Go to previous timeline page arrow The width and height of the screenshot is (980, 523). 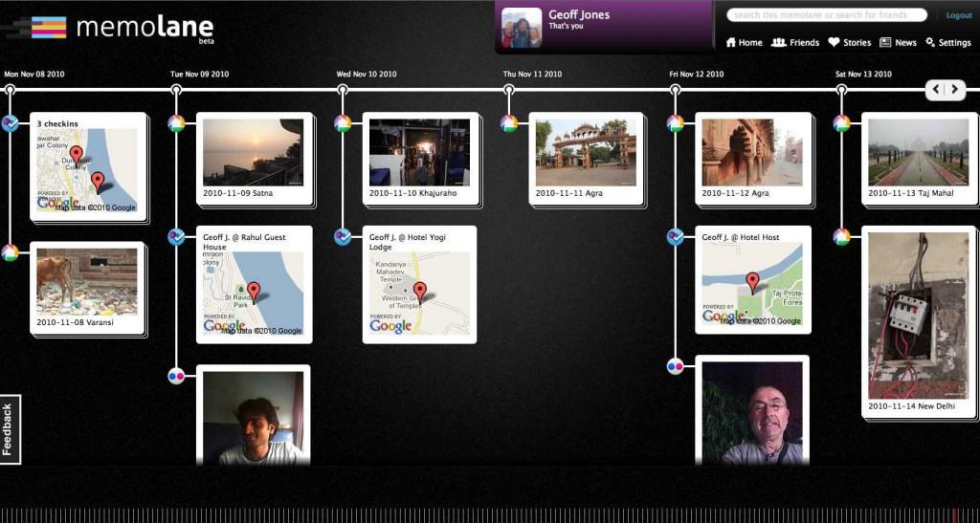click(x=936, y=89)
